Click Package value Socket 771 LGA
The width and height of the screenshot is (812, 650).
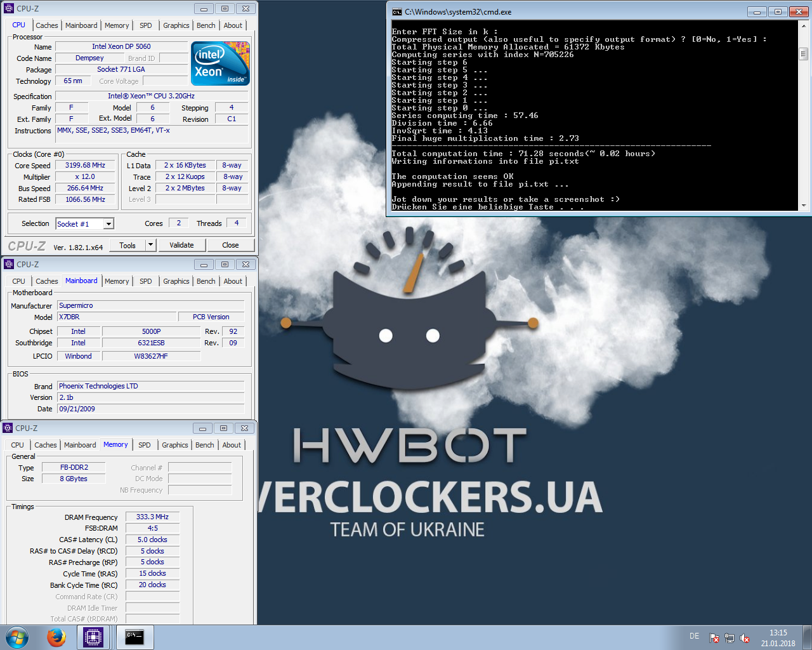point(121,69)
